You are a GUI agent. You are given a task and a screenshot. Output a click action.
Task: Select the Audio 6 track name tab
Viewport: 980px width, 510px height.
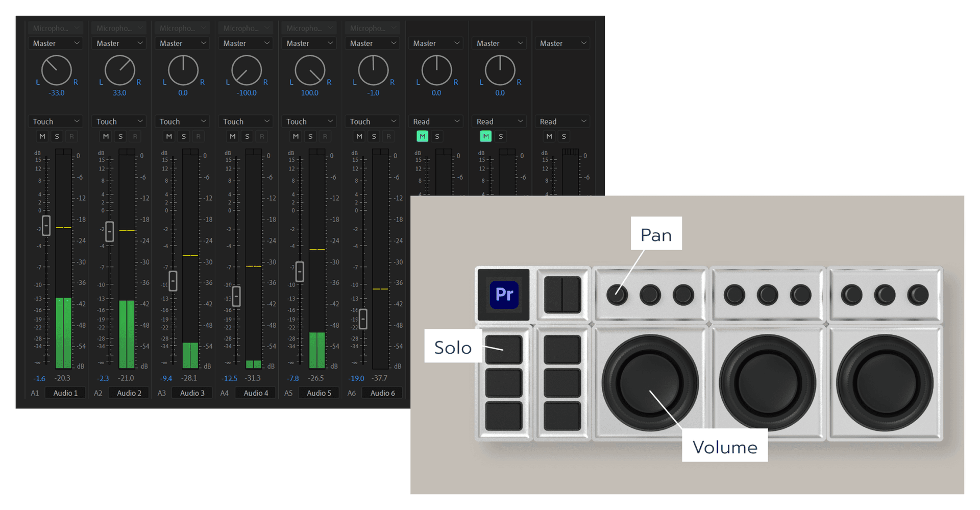[382, 393]
